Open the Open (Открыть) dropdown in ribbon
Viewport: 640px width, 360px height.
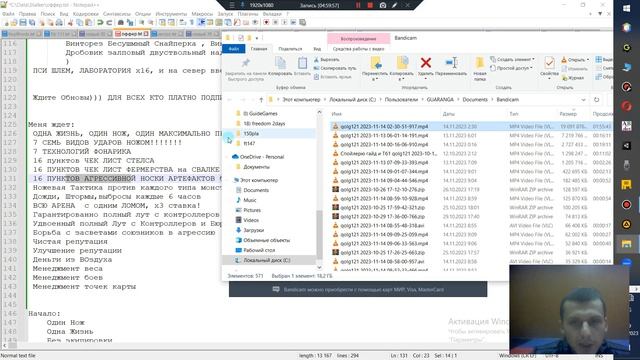coord(576,60)
